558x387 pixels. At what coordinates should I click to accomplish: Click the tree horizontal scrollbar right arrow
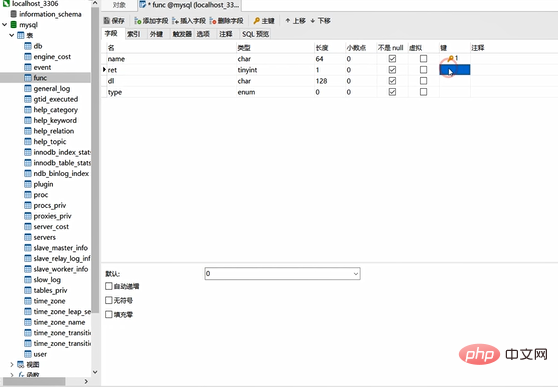(x=86, y=381)
